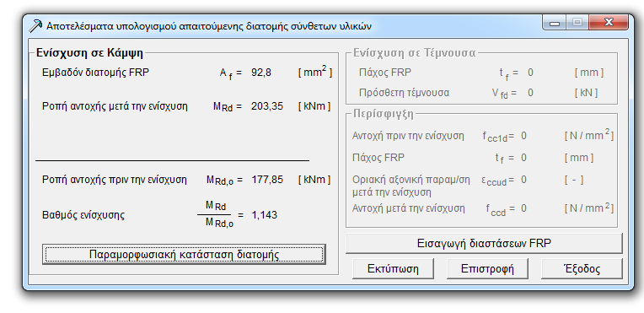Click the [ kN ] unit of Vfd
Screen dimensions: 644x313
click(x=586, y=93)
